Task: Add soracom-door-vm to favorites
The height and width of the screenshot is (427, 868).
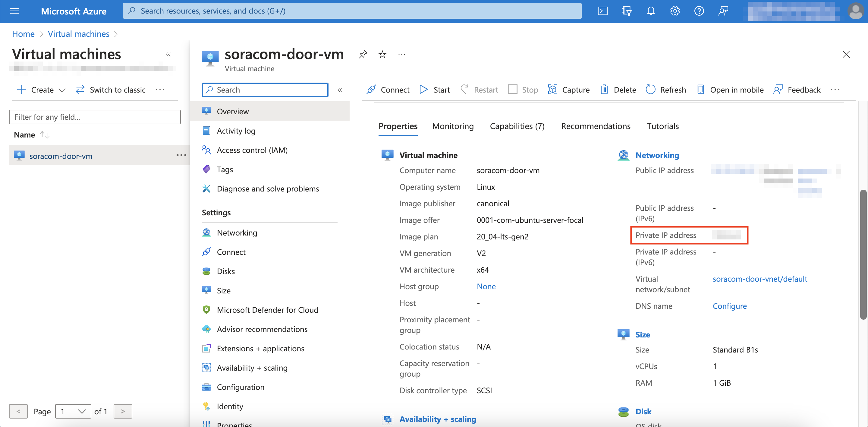Action: tap(382, 54)
